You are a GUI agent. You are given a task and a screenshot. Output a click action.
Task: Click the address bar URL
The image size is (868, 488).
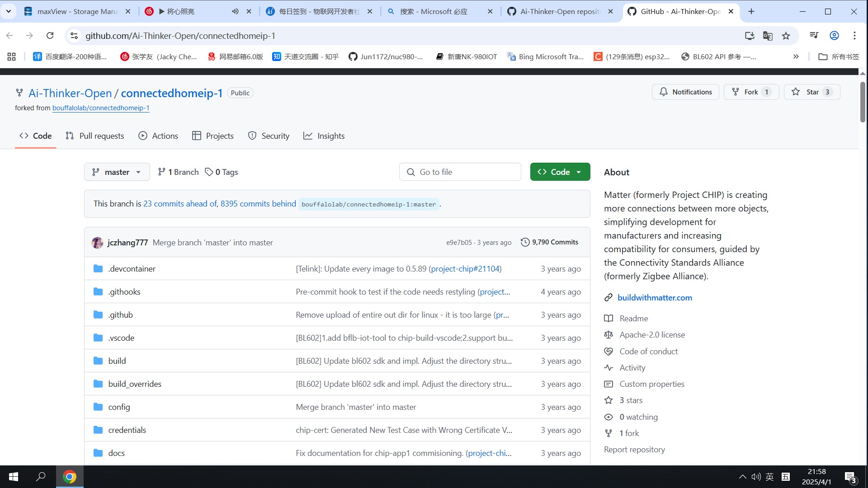[180, 36]
